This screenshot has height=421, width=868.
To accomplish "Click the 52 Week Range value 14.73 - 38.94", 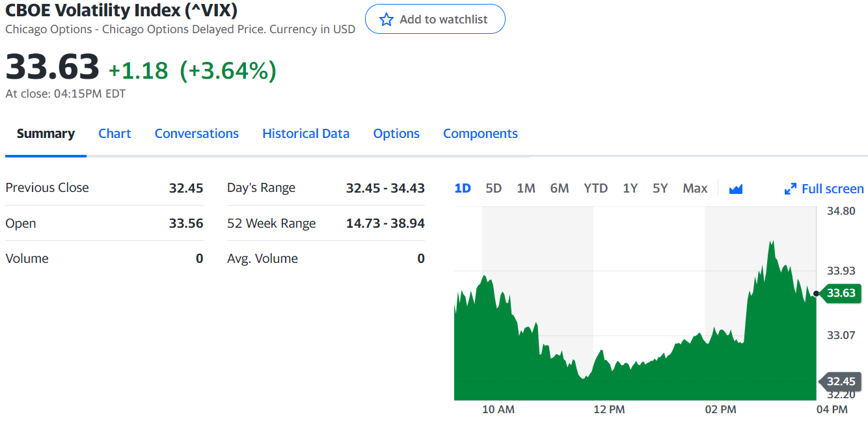I will pos(385,223).
